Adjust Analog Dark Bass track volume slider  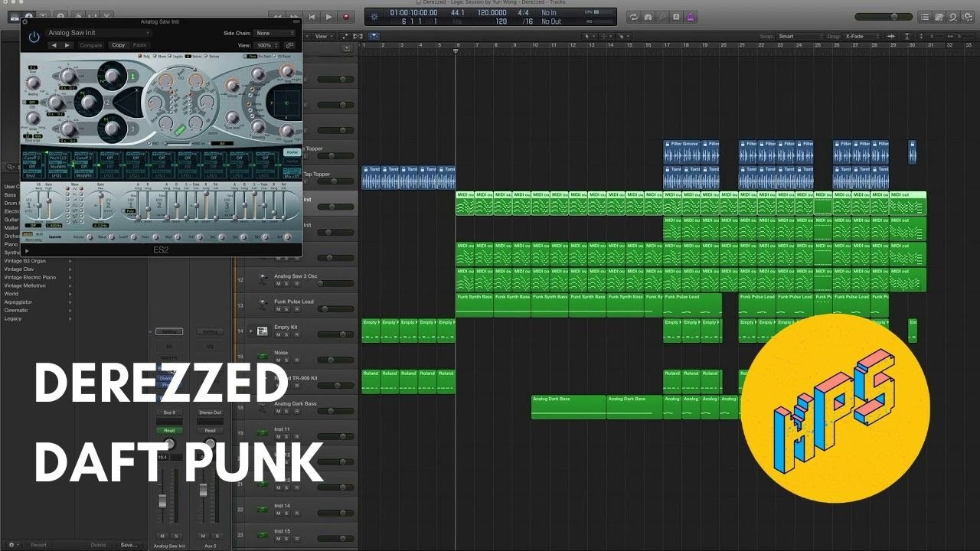pyautogui.click(x=335, y=411)
